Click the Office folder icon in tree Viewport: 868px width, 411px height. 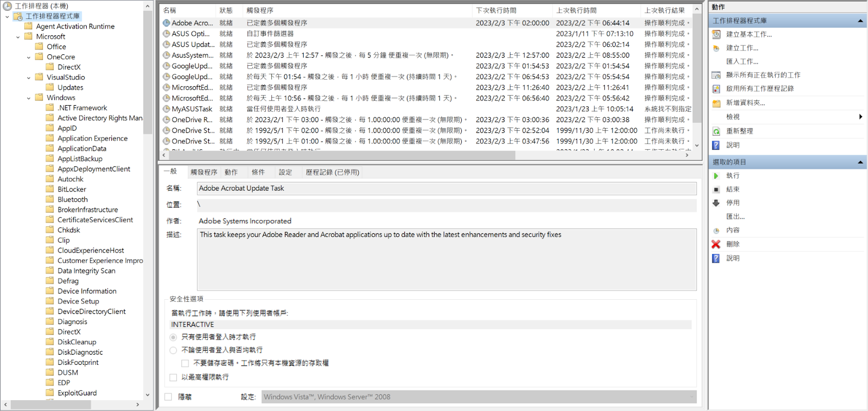[39, 46]
